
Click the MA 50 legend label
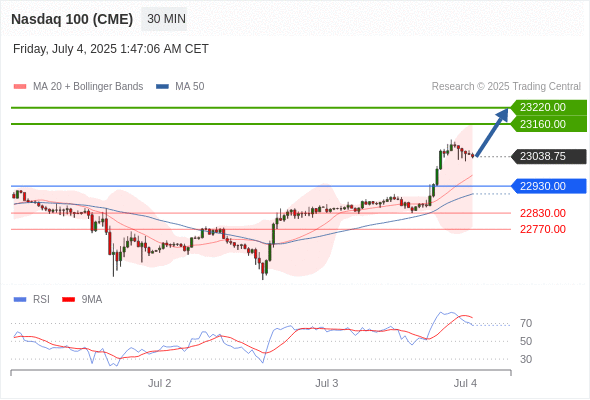(190, 87)
